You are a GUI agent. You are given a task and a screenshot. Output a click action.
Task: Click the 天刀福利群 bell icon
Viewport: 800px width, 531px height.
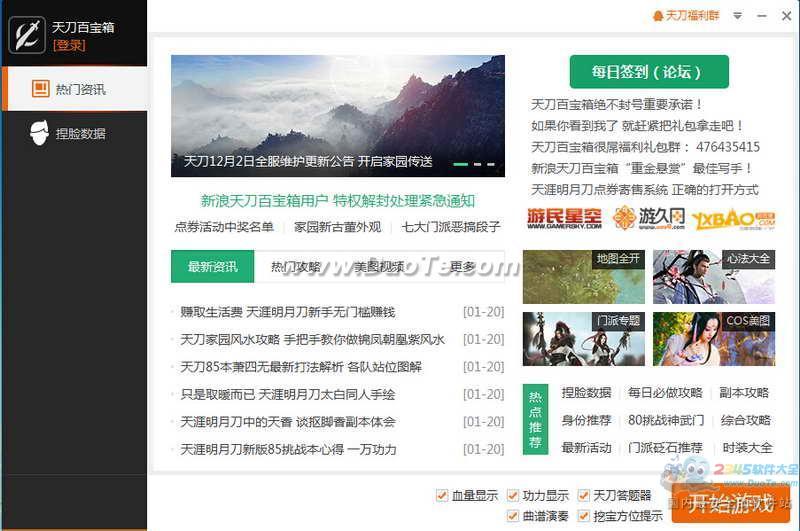[658, 16]
